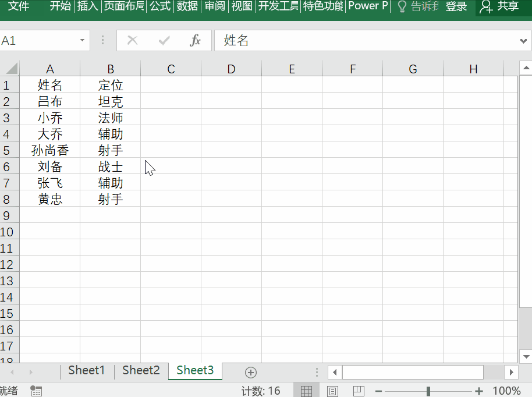Add a new sheet with plus icon
The height and width of the screenshot is (397, 532).
[x=251, y=372]
